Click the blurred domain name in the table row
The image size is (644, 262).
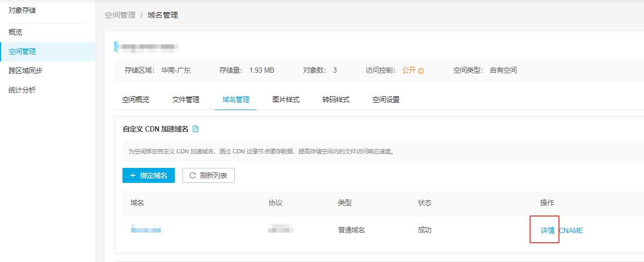click(x=146, y=230)
